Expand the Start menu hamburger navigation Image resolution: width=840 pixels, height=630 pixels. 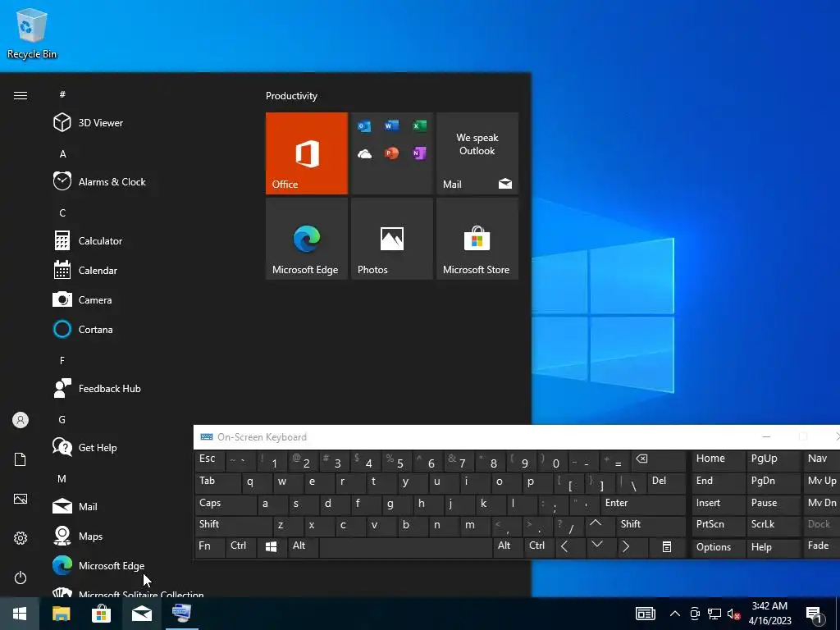(x=21, y=95)
